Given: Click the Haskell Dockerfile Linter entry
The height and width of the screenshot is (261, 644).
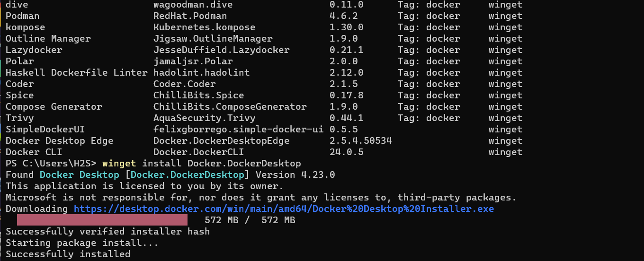Looking at the screenshot, I should pos(76,73).
